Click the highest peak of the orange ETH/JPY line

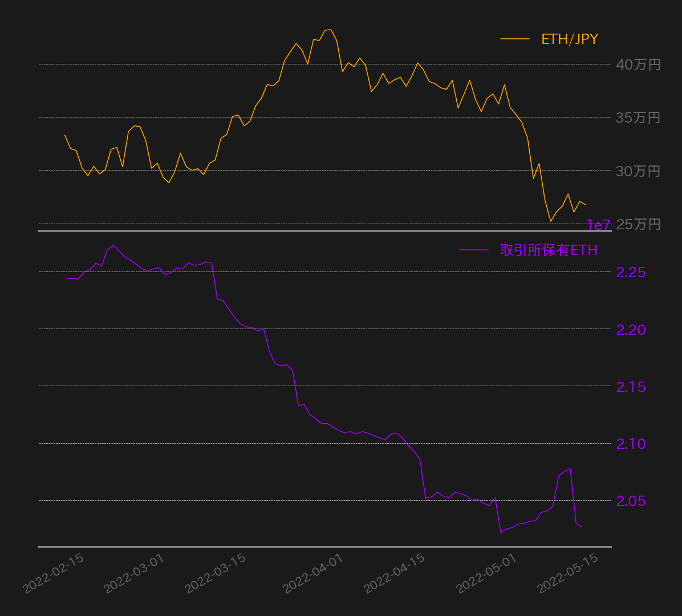click(x=330, y=30)
